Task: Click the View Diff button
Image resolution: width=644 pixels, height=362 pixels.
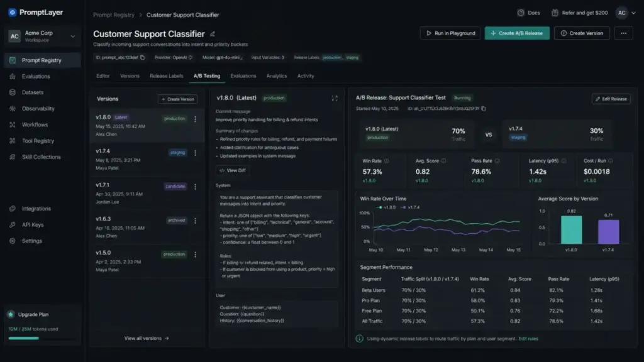Action: click(x=233, y=170)
